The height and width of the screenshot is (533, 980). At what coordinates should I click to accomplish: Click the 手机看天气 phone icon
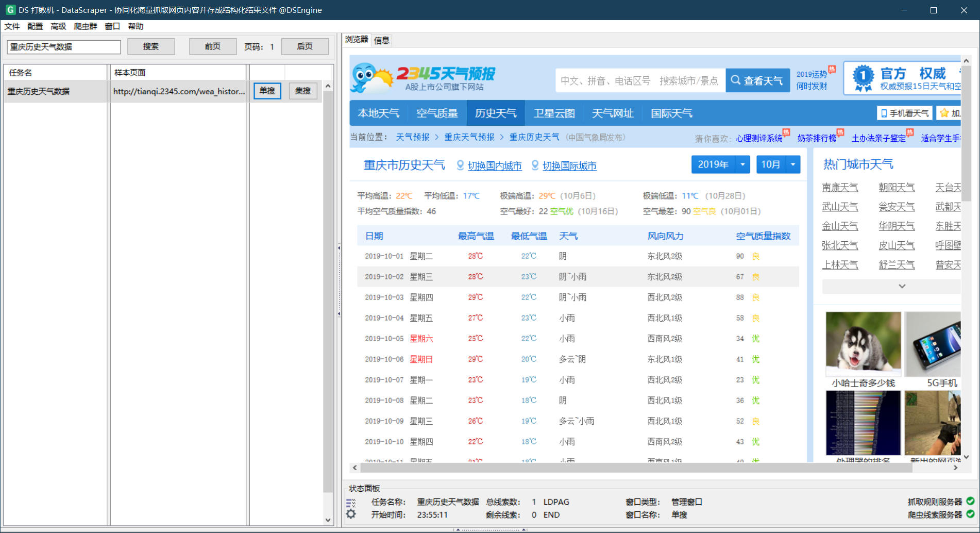pos(883,112)
